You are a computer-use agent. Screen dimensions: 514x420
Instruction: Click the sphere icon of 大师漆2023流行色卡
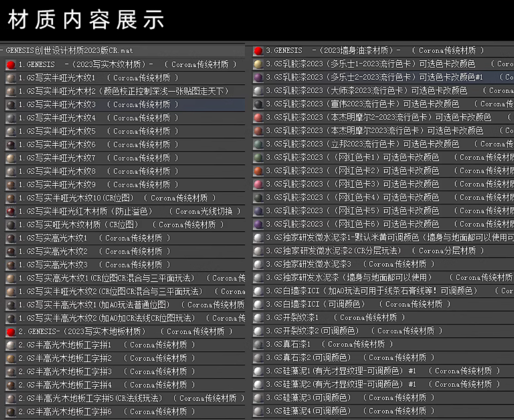tap(258, 91)
